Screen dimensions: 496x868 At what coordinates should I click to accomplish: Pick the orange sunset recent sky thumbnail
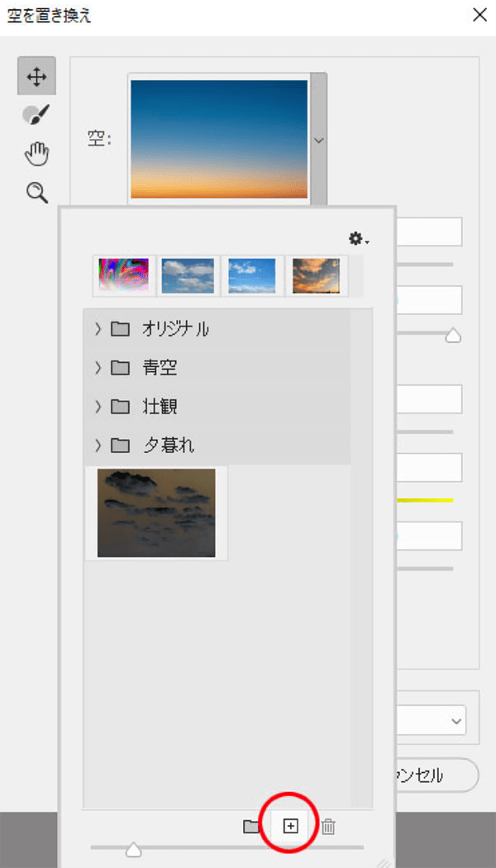point(316,275)
